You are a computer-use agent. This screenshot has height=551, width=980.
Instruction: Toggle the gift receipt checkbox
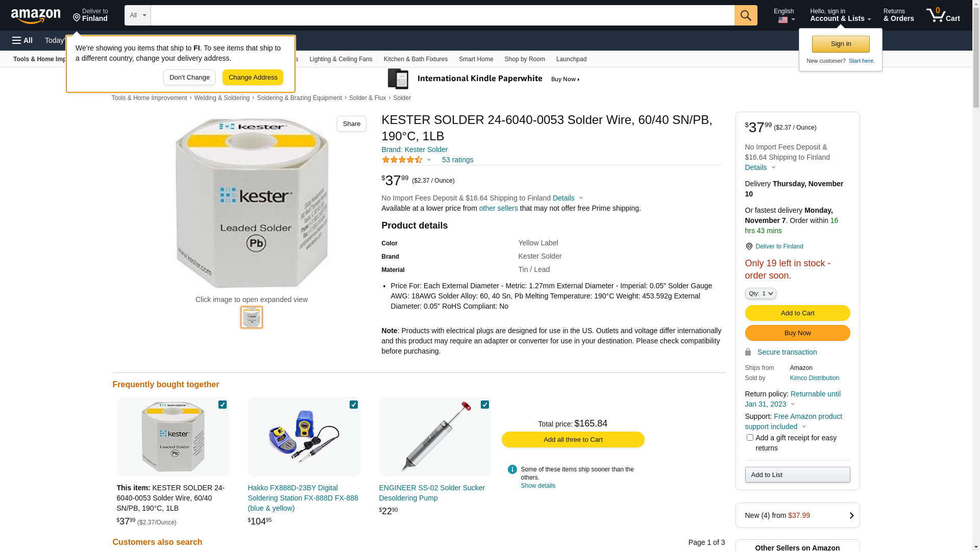pyautogui.click(x=750, y=438)
